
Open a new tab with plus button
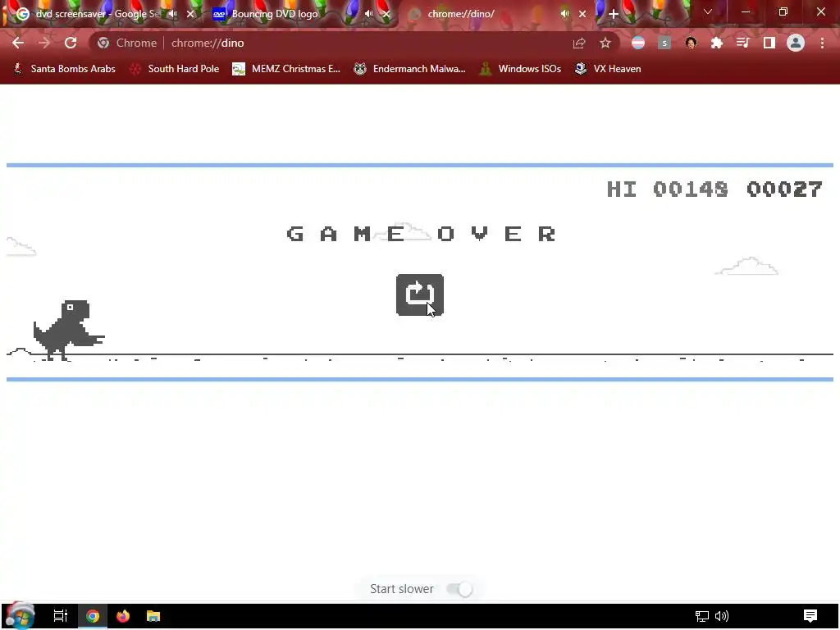tap(614, 14)
